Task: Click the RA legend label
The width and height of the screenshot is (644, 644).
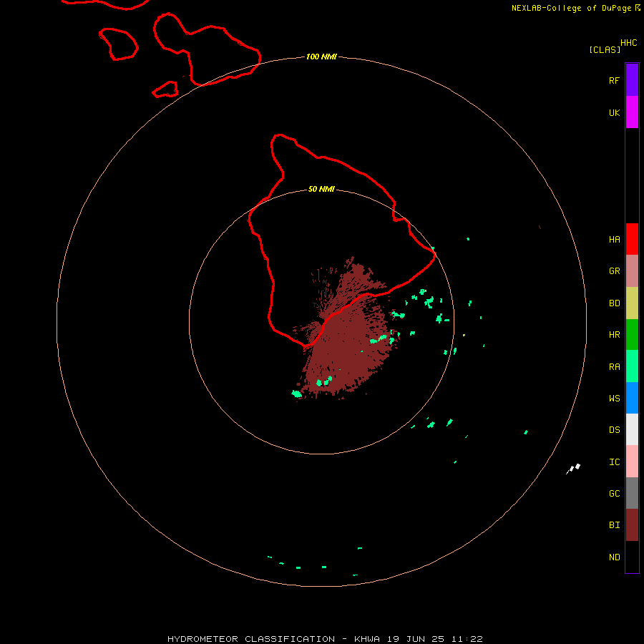Action: coord(614,367)
